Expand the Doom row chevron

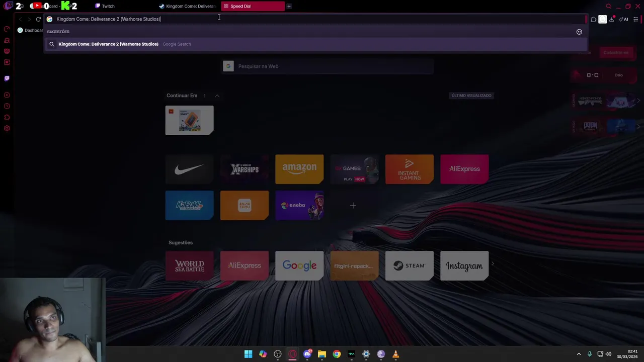coord(638,126)
